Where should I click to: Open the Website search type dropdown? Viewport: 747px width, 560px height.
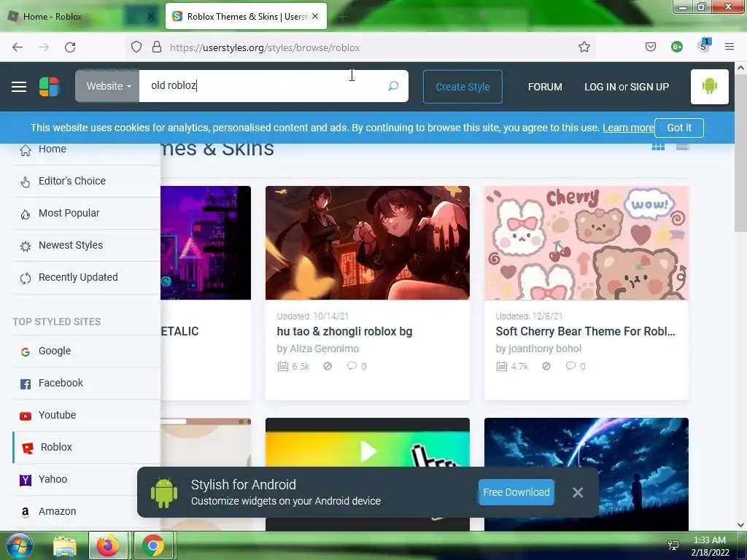(x=108, y=86)
